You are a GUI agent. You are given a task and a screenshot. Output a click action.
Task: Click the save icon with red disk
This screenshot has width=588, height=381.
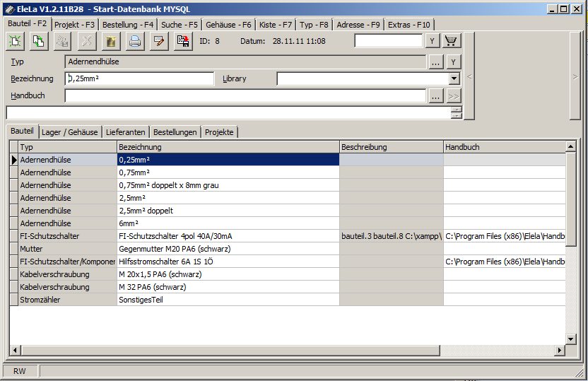183,41
